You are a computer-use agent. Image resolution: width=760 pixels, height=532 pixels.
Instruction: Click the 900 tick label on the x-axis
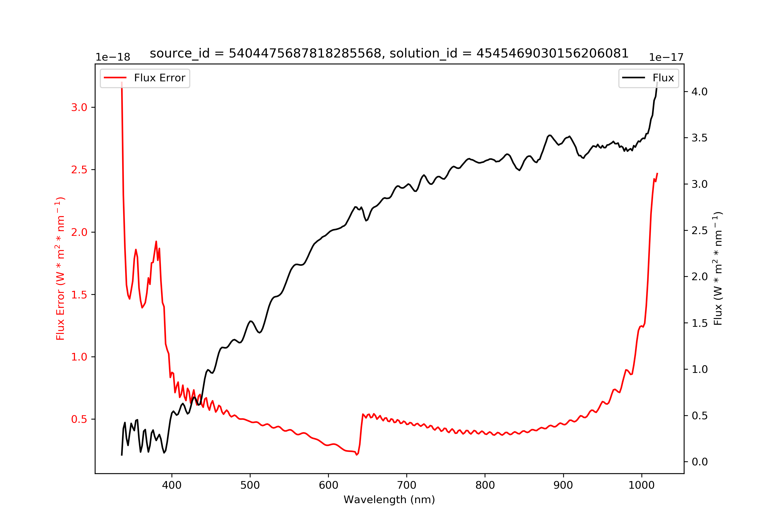click(x=563, y=485)
